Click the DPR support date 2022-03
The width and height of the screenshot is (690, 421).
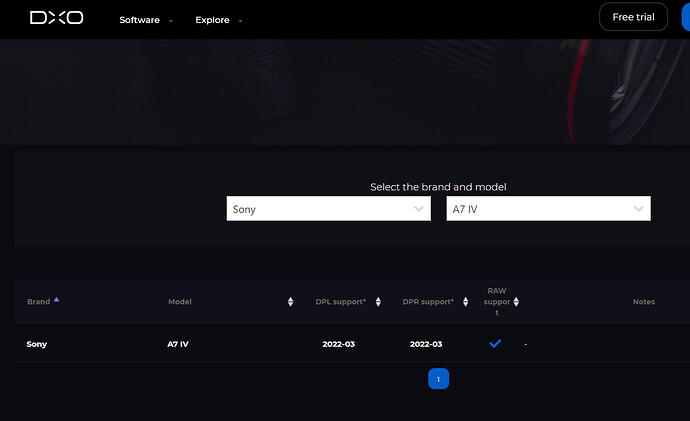click(426, 344)
